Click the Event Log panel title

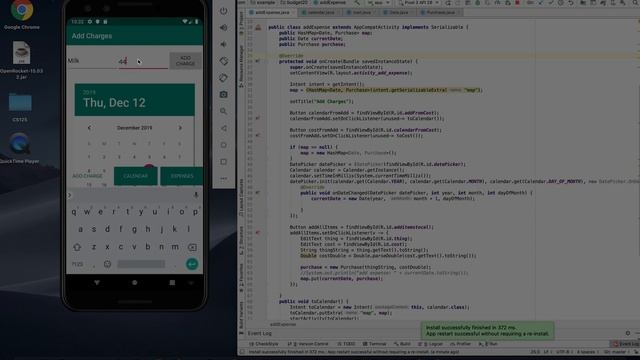point(260,333)
